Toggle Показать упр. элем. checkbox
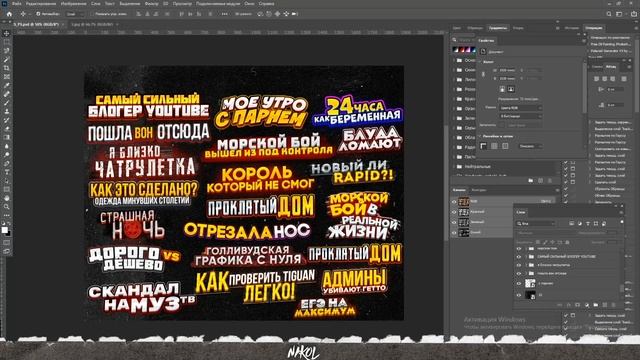The width and height of the screenshot is (640, 360). pyautogui.click(x=93, y=14)
